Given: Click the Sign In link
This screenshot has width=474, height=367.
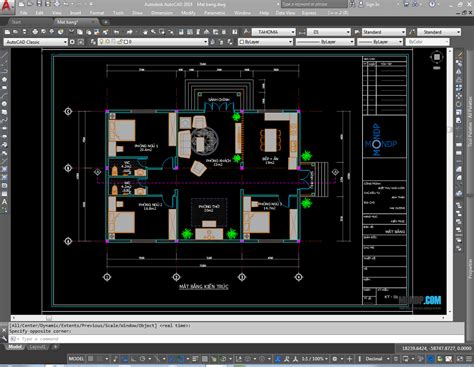Looking at the screenshot, I should 373,4.
